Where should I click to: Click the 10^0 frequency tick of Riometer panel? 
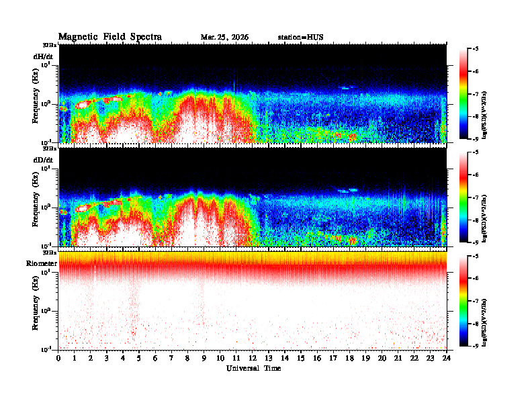[x=46, y=310]
